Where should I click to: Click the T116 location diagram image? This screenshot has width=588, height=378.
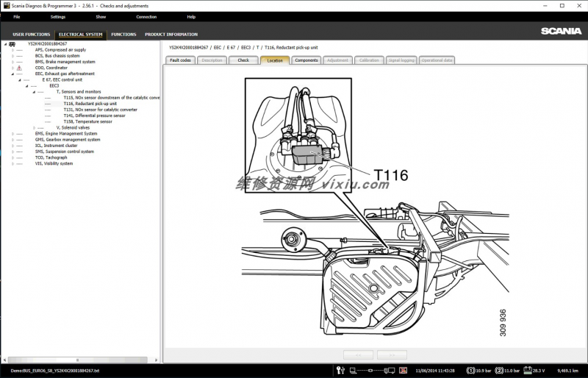[x=376, y=207]
